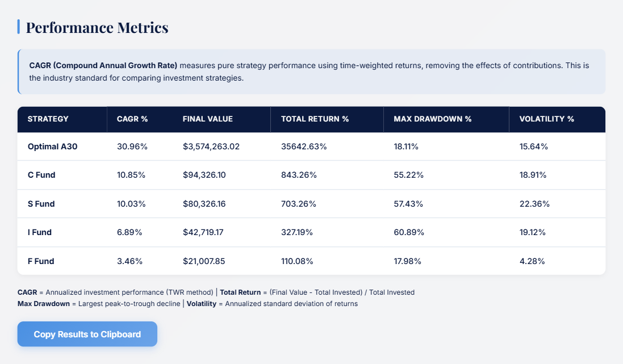Click F Fund's volatility value 4.28%
The height and width of the screenshot is (364, 623).
click(x=531, y=261)
